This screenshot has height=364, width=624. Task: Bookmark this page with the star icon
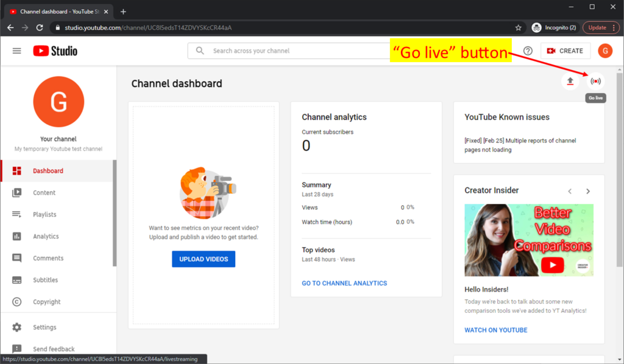pyautogui.click(x=518, y=28)
